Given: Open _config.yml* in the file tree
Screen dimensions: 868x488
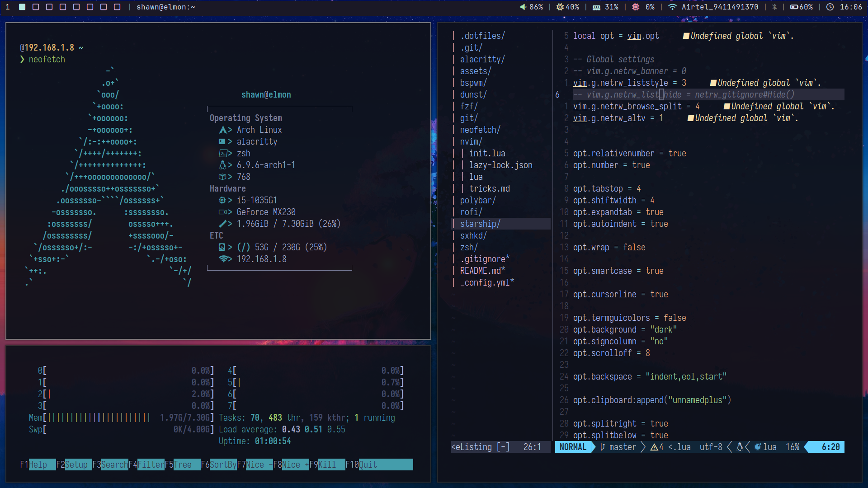Looking at the screenshot, I should (487, 282).
